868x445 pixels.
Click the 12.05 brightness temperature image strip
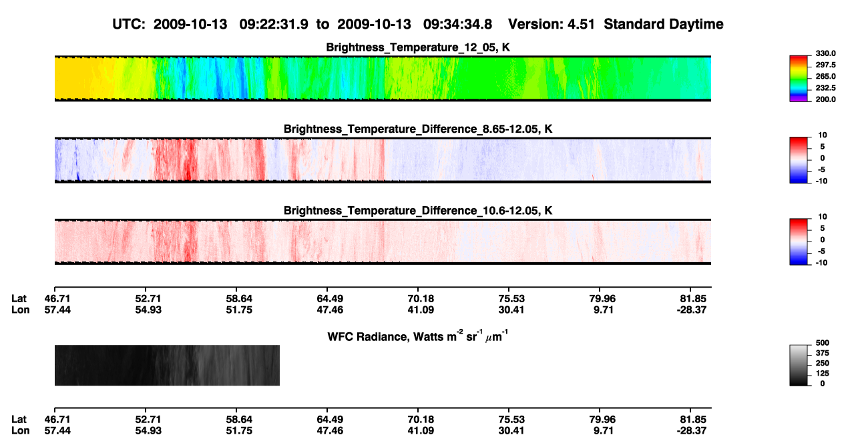[x=383, y=78]
